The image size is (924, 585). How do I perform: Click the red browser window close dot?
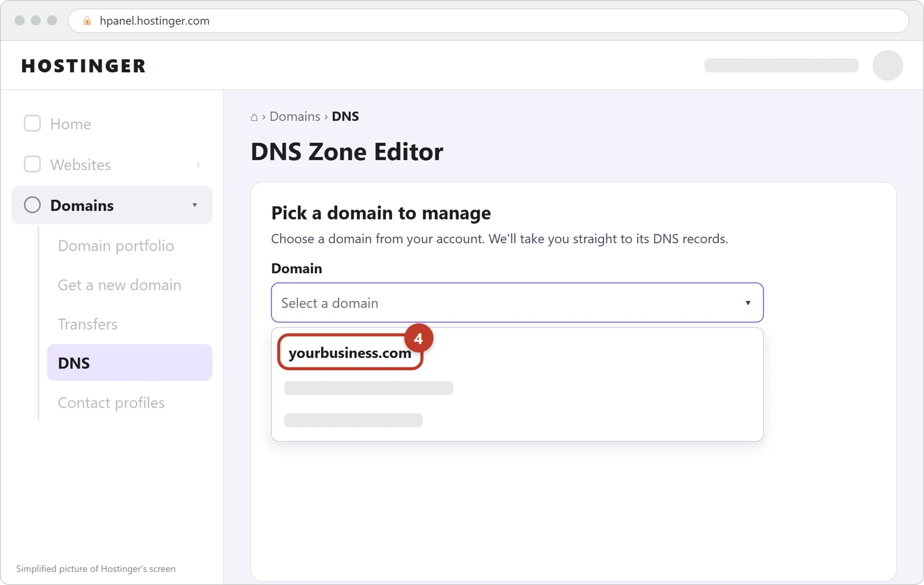tap(20, 20)
